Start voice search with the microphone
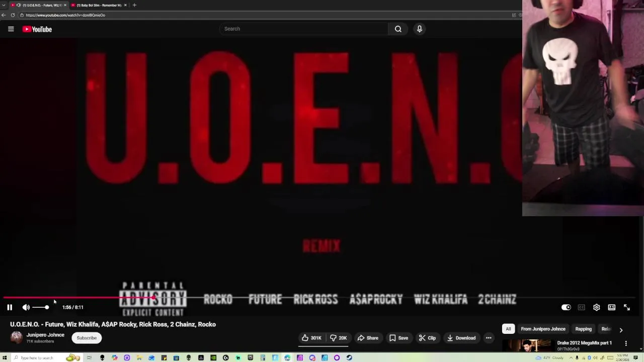 [x=419, y=29]
